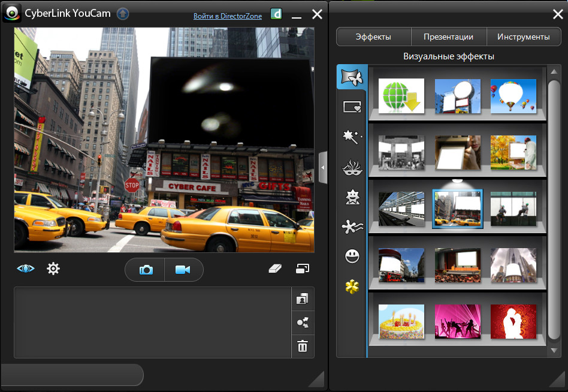The width and height of the screenshot is (568, 392).
Task: Select the Emotions smiley category
Action: tap(352, 257)
